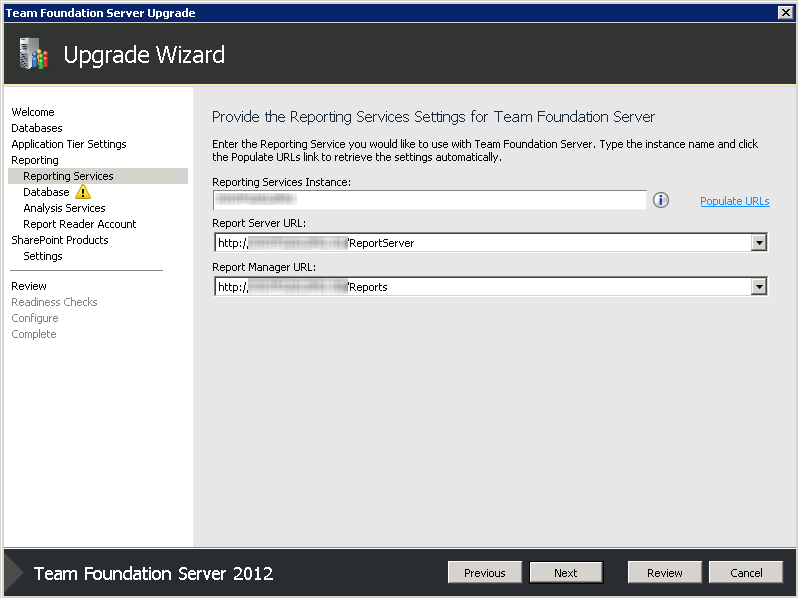Viewport: 798px width, 598px height.
Task: Click the info icon beside Reporting Services Instance
Action: (x=661, y=200)
